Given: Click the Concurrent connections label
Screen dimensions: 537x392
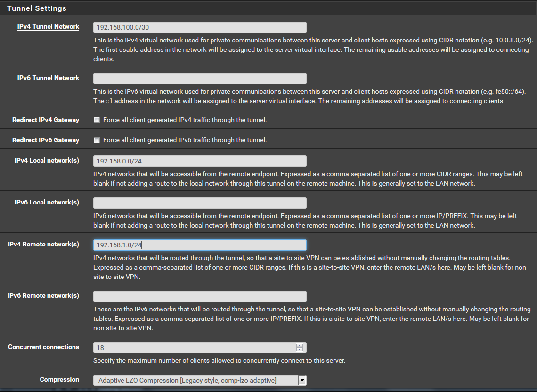Looking at the screenshot, I should point(43,347).
